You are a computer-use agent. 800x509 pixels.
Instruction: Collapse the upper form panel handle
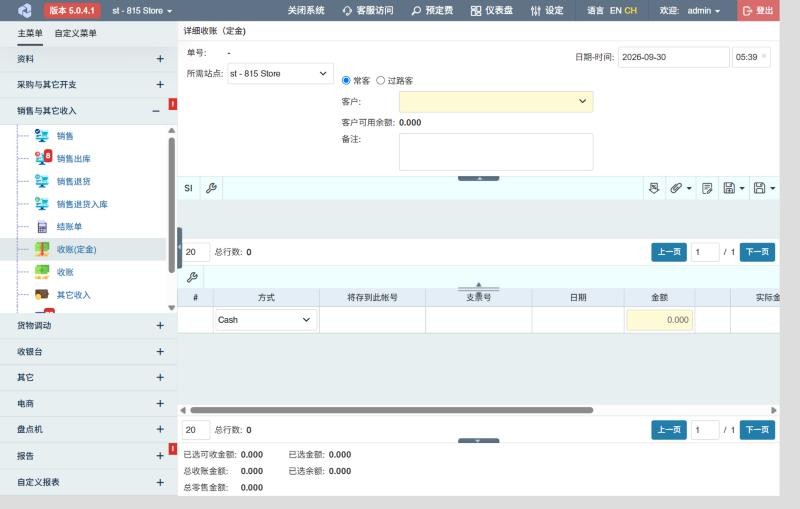[479, 179]
